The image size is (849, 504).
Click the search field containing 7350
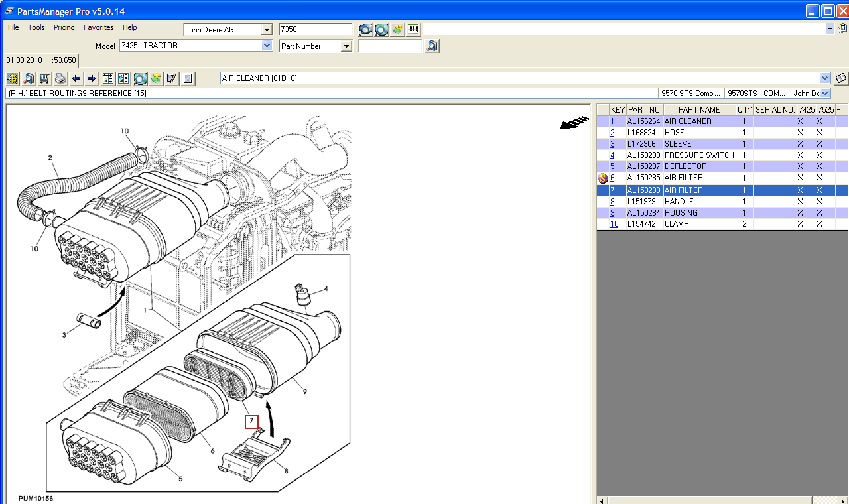point(315,30)
